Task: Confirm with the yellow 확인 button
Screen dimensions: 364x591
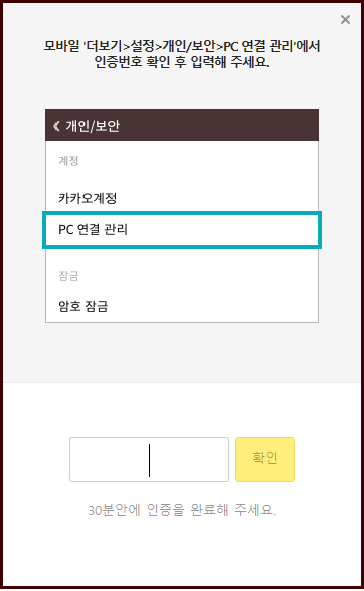Action: pos(265,459)
